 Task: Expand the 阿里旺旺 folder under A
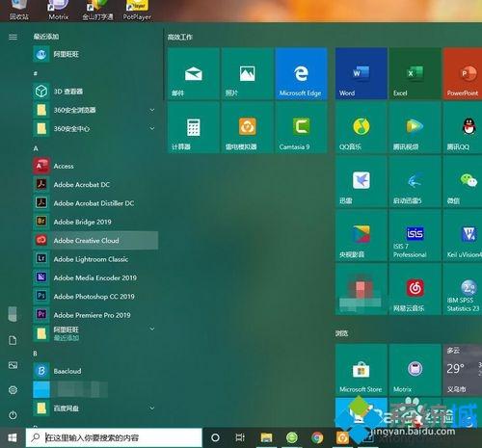point(95,332)
